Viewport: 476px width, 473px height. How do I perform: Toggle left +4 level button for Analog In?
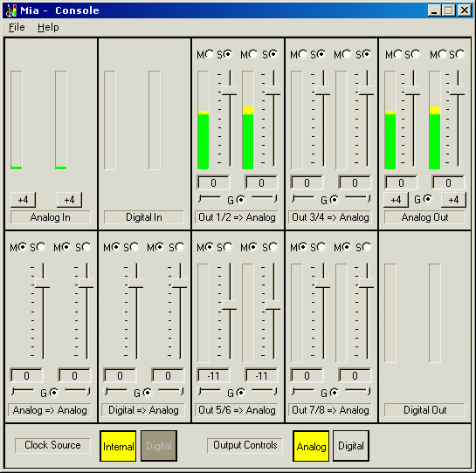(23, 200)
